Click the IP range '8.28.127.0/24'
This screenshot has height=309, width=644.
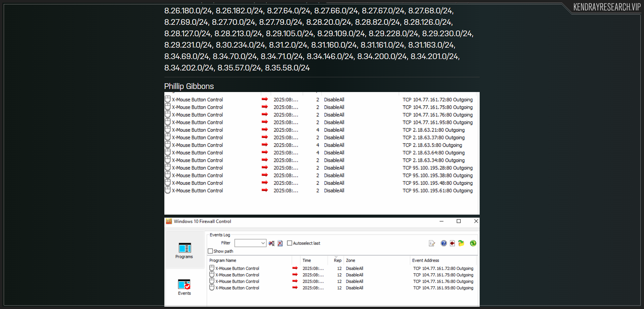click(x=187, y=34)
